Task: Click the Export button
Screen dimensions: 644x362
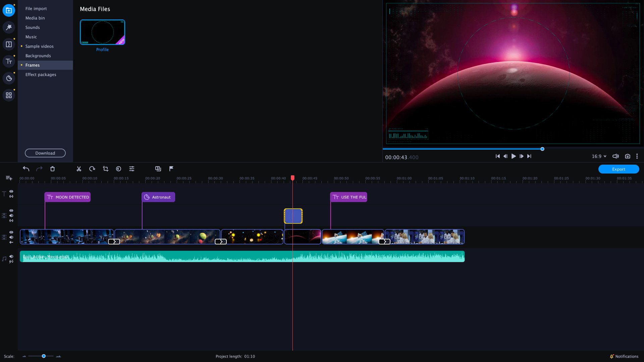Action: (619, 169)
